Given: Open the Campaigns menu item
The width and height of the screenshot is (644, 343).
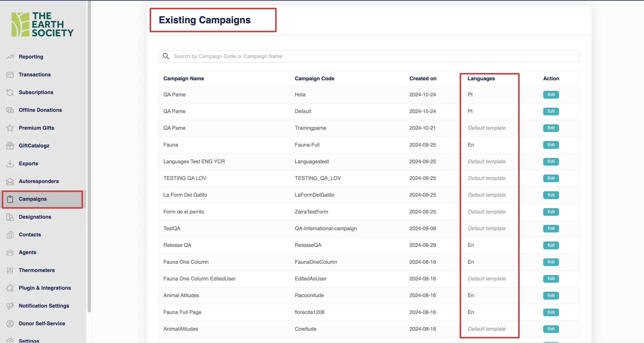Looking at the screenshot, I should (x=33, y=199).
